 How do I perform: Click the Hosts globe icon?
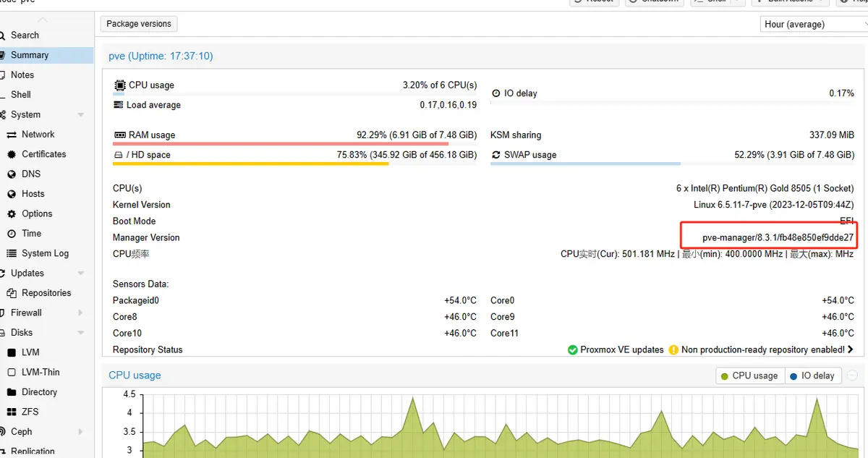12,194
